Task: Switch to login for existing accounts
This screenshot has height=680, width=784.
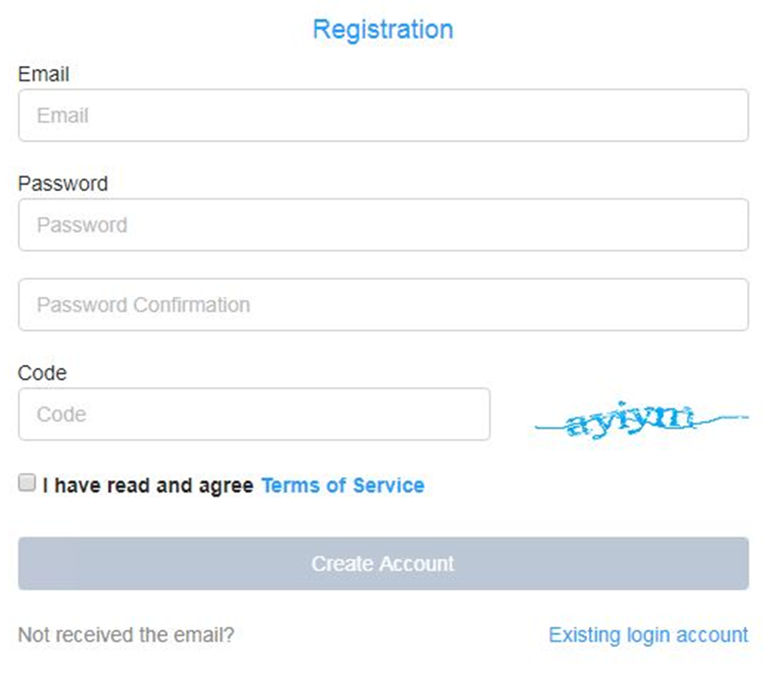Action: coord(649,635)
